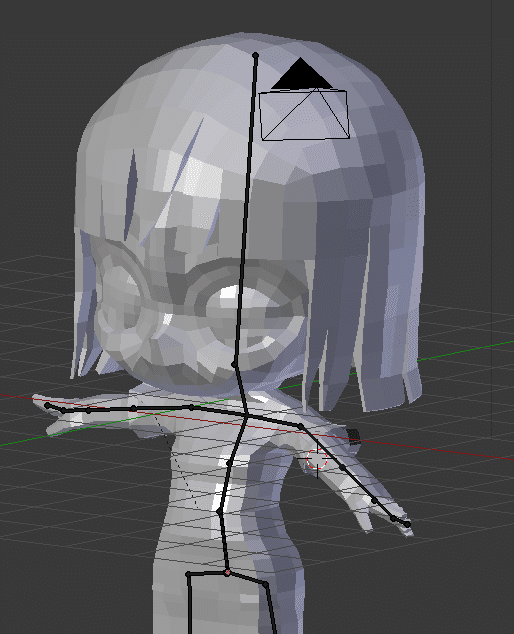
Task: Click the red-highlighted hip root joint
Action: tap(227, 573)
